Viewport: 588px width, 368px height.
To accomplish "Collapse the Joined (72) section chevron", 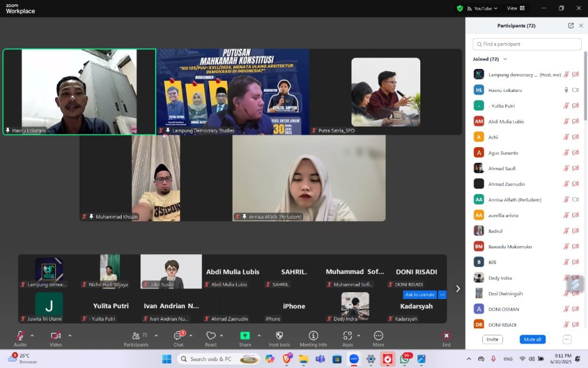I will coord(505,59).
